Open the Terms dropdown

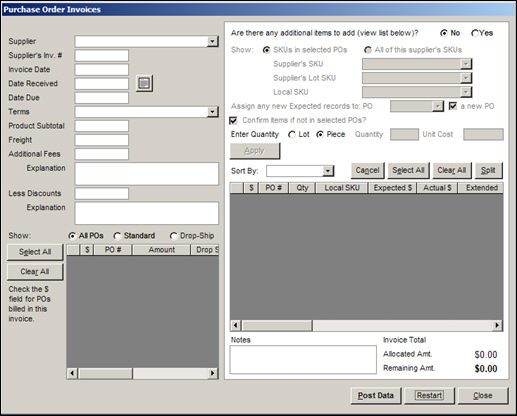212,112
